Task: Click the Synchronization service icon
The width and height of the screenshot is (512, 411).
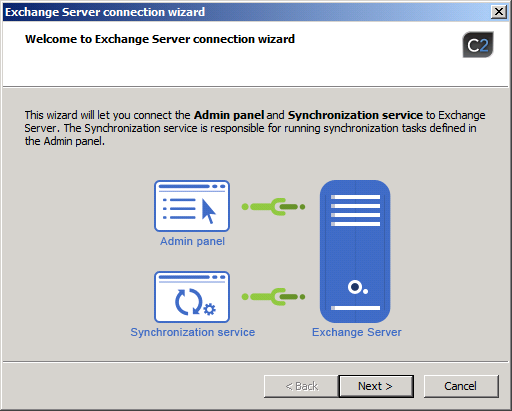Action: click(192, 297)
